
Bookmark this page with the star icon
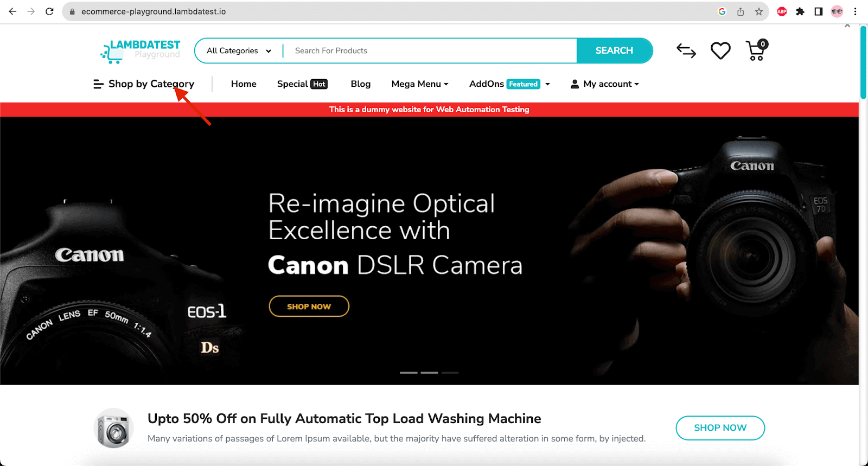758,11
